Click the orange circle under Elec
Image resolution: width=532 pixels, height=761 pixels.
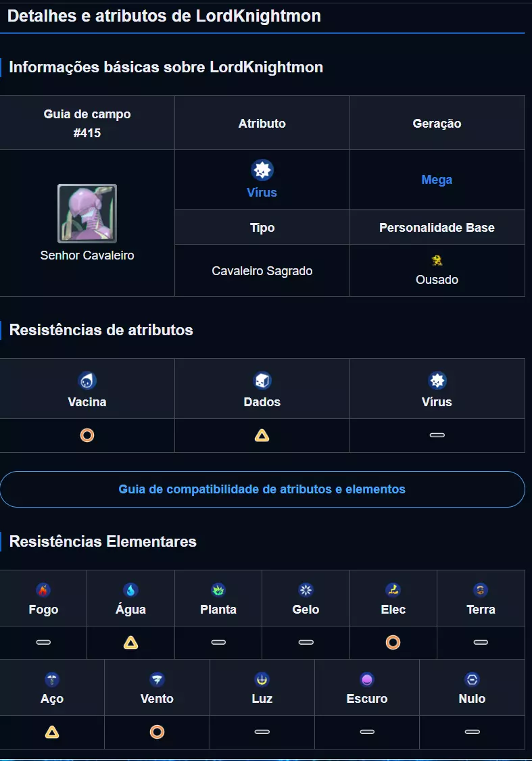pos(393,643)
